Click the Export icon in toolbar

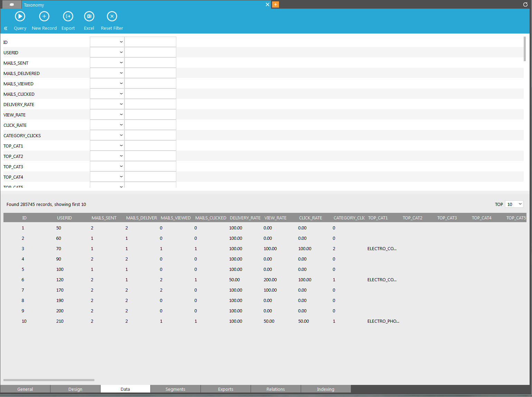(x=68, y=17)
